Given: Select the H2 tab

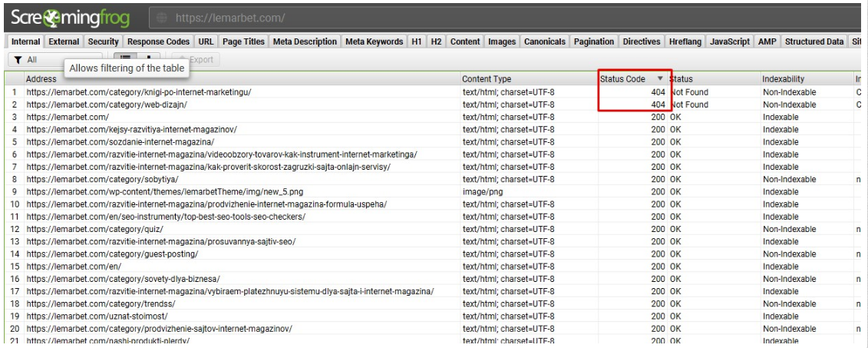Looking at the screenshot, I should pos(436,41).
